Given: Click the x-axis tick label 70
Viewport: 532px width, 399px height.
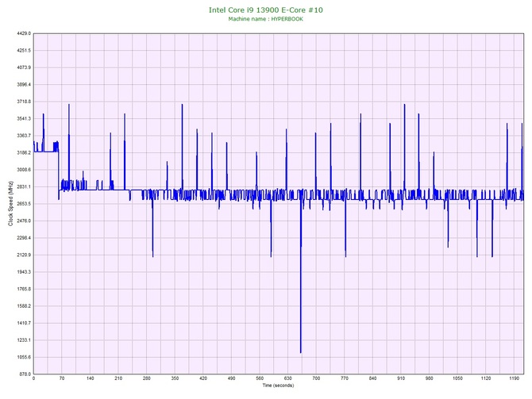Looking at the screenshot, I should coord(62,378).
